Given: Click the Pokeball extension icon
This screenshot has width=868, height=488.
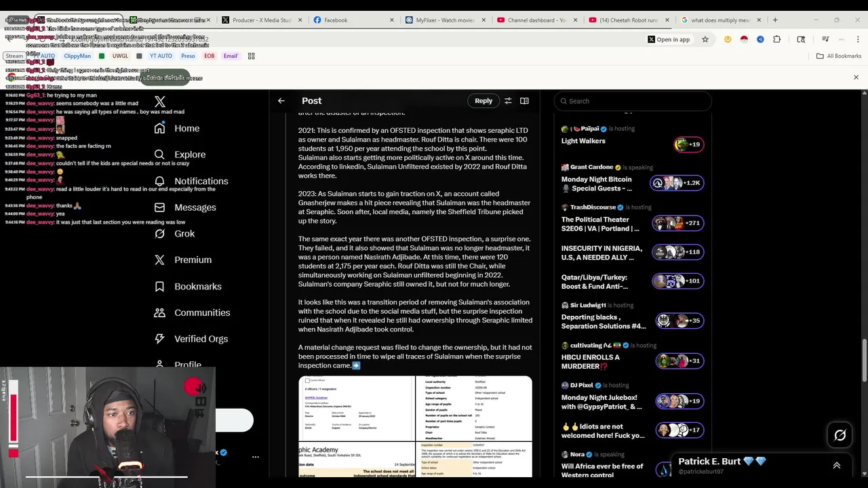Looking at the screenshot, I should pos(744,39).
